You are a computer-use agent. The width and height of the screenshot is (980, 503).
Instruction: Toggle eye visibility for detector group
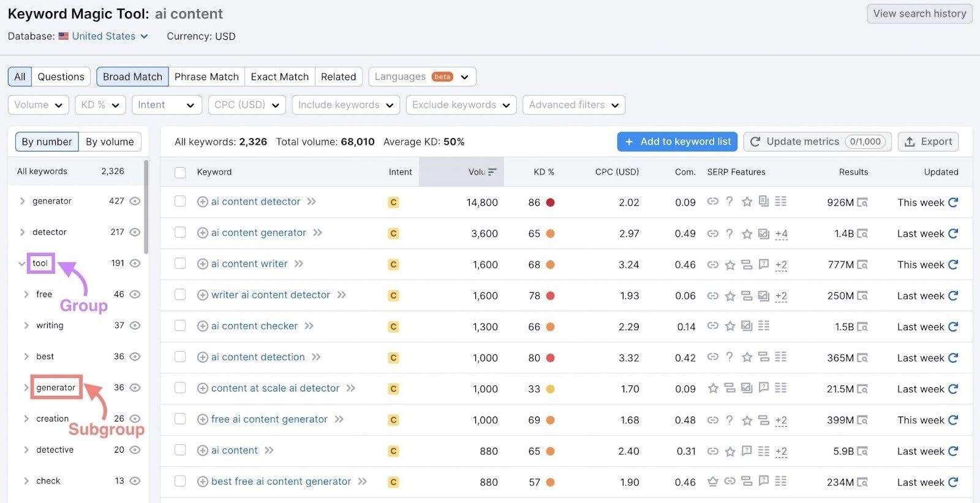pos(135,232)
